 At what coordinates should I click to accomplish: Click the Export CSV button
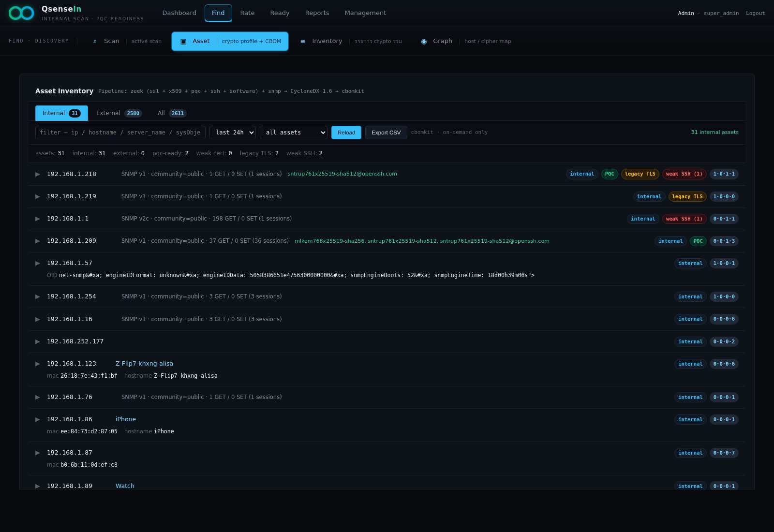386,133
